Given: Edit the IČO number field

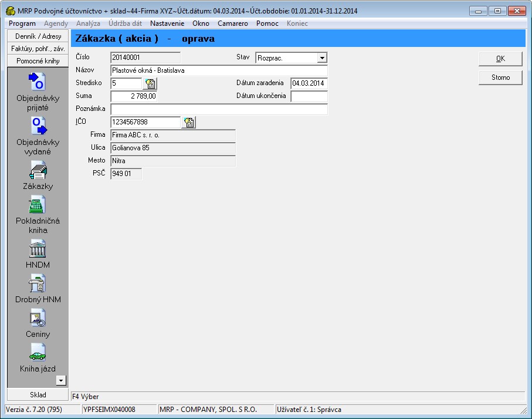Looking at the screenshot, I should click(145, 122).
